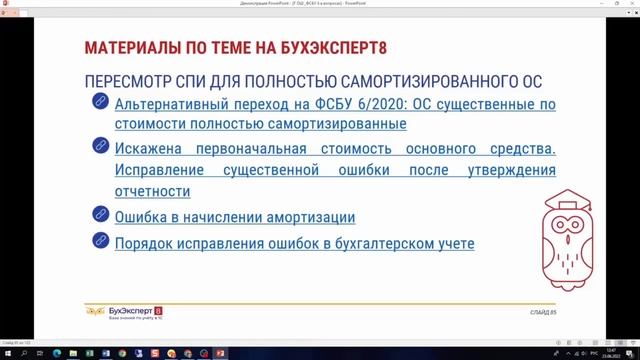Open the volume control in system tray
Screen dimensions: 640x360
584,353
